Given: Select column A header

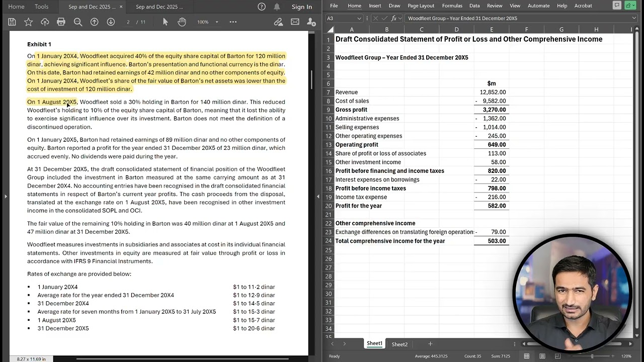Looking at the screenshot, I should click(352, 30).
